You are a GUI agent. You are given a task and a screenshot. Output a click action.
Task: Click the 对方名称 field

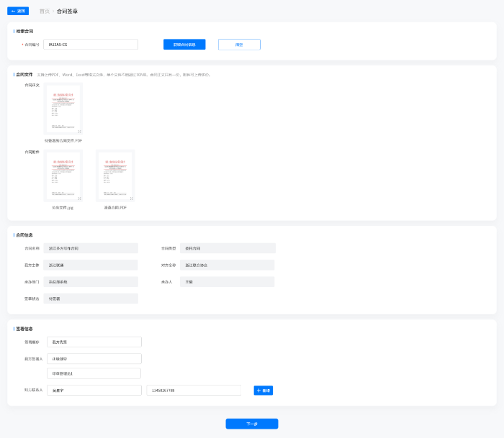[x=228, y=265]
